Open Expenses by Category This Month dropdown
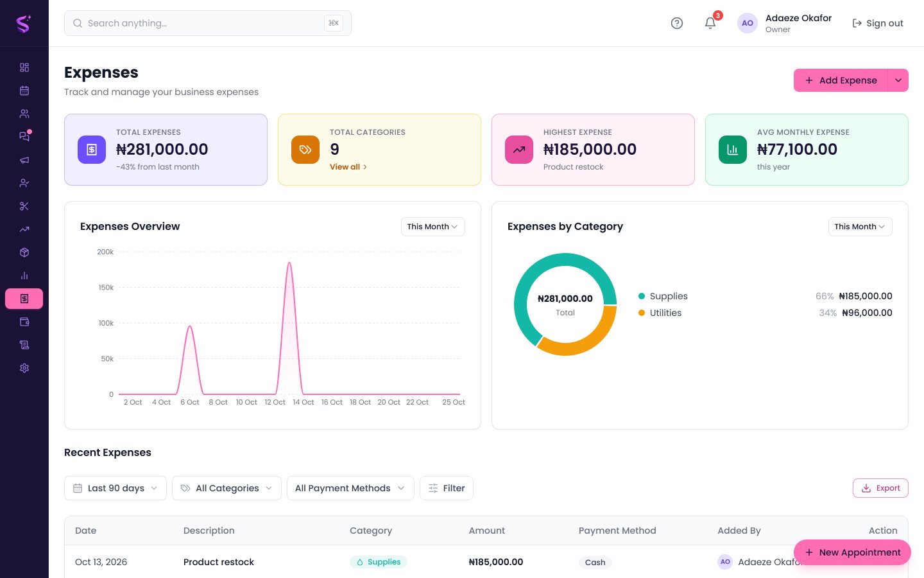The height and width of the screenshot is (578, 924). (860, 227)
